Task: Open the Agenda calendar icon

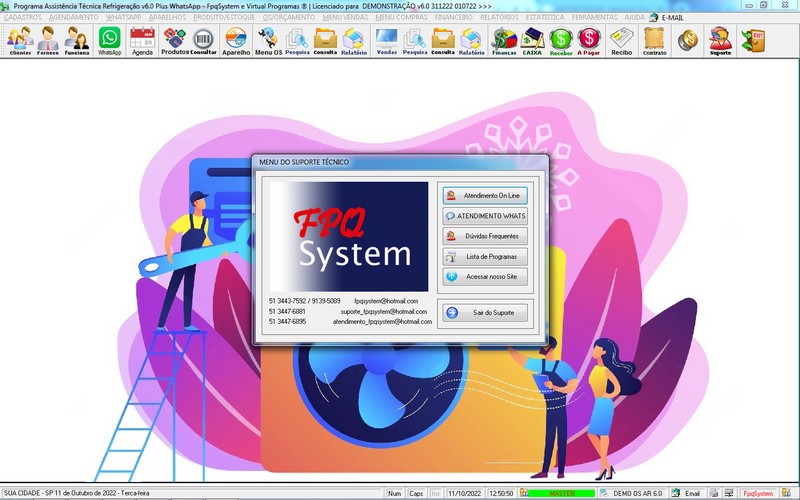Action: 142,41
